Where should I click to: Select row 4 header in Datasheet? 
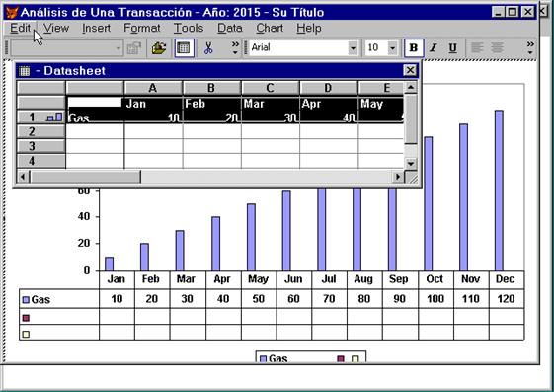41,161
